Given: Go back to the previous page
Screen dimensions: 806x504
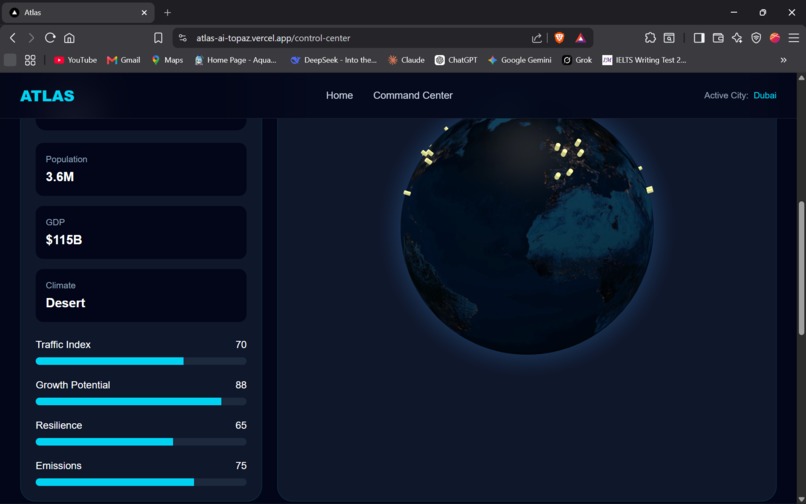Looking at the screenshot, I should [13, 38].
